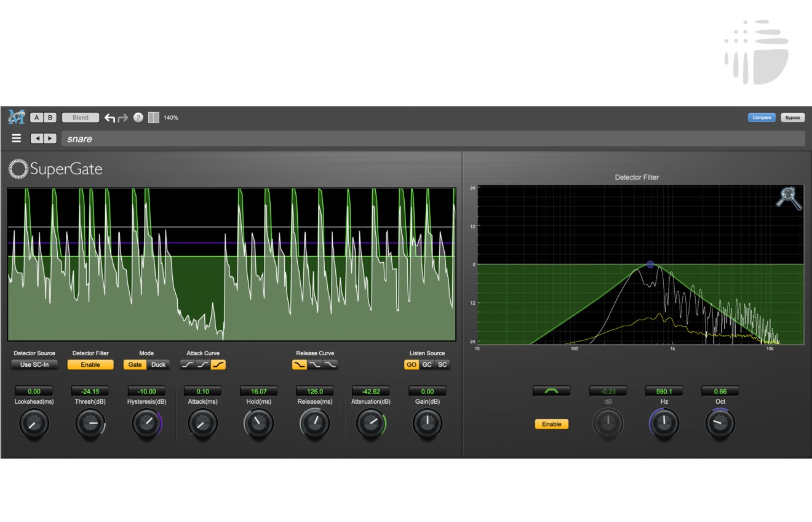Click the Blend button
This screenshot has height=522, width=812.
[81, 118]
